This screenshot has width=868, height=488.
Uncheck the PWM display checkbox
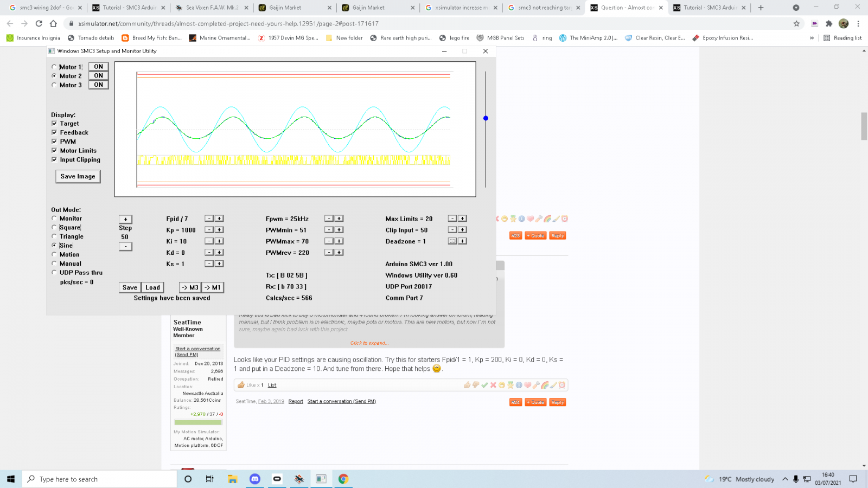pos(54,142)
